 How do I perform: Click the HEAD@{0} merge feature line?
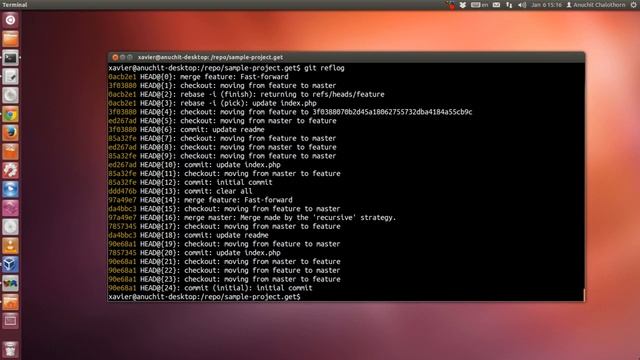[x=198, y=77]
